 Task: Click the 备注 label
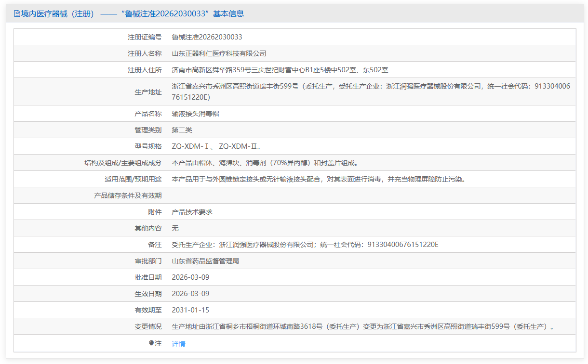click(155, 245)
